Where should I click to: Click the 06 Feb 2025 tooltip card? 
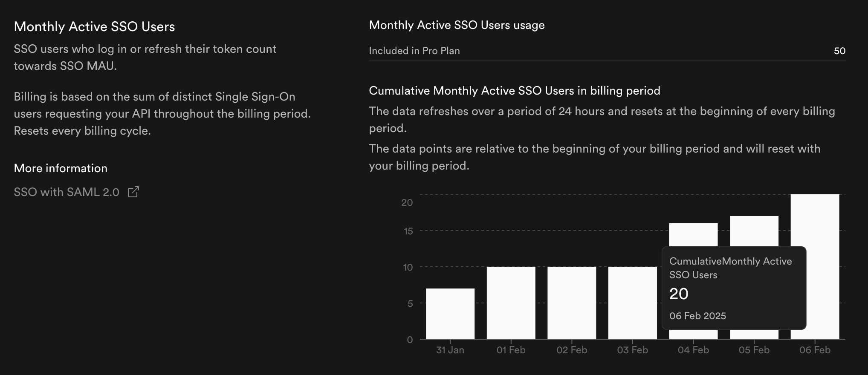coord(734,288)
